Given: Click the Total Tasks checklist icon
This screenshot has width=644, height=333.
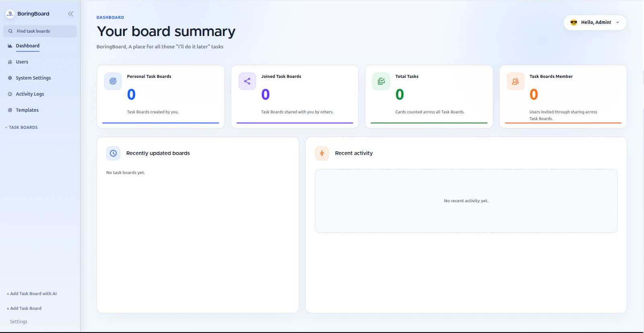Looking at the screenshot, I should (381, 81).
